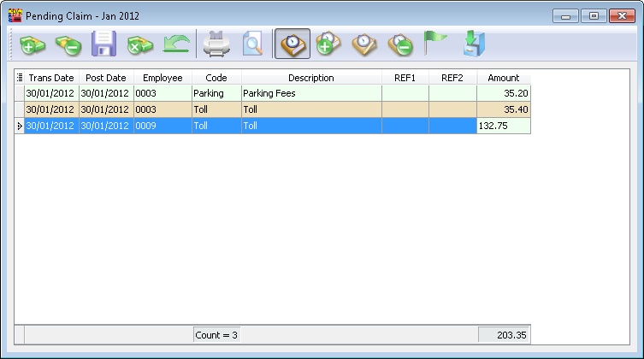
Task: Click the green flag icon
Action: coord(434,42)
